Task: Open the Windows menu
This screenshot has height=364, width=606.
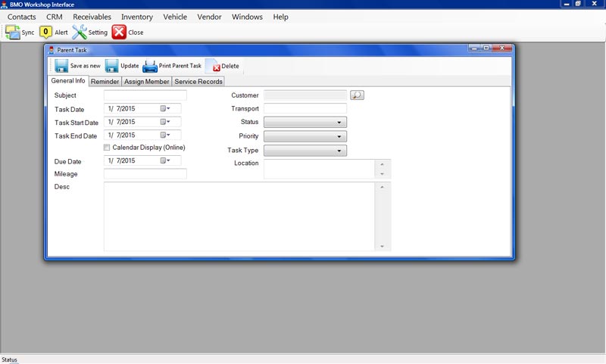Action: coord(247,17)
